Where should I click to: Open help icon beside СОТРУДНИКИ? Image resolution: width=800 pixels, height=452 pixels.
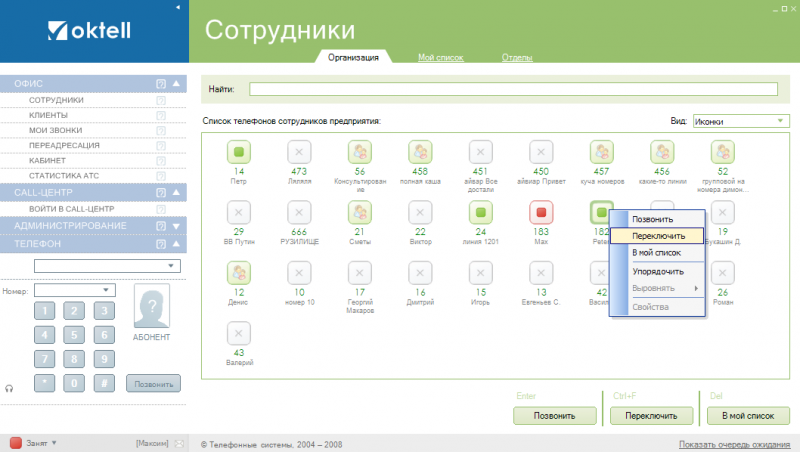coord(161,101)
